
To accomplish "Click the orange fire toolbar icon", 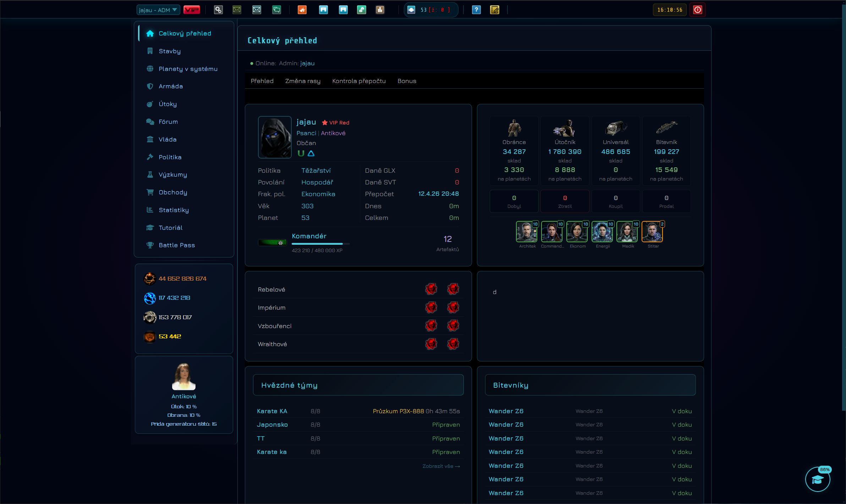I will (x=302, y=10).
